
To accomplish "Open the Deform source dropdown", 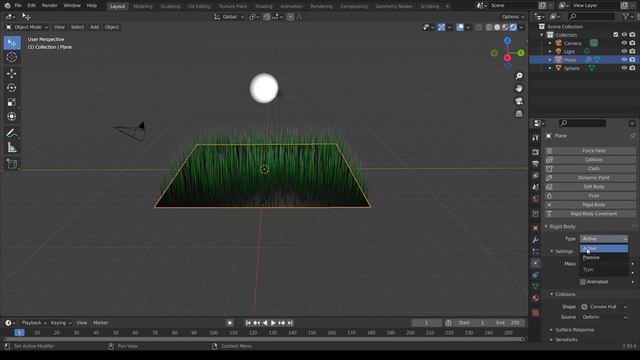I will pos(604,317).
